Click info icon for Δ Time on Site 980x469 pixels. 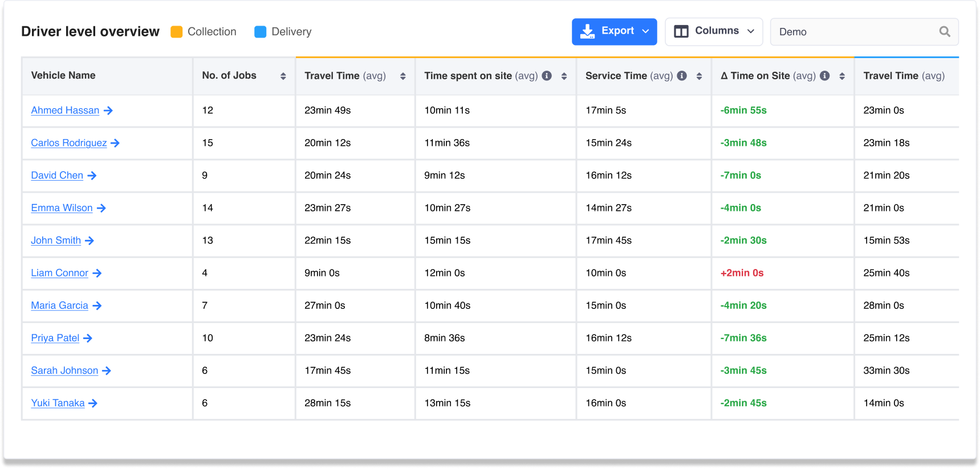pyautogui.click(x=825, y=76)
